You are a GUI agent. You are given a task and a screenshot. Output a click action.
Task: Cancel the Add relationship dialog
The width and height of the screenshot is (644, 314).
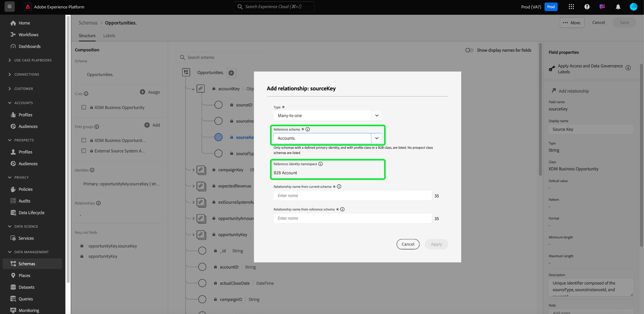(408, 244)
